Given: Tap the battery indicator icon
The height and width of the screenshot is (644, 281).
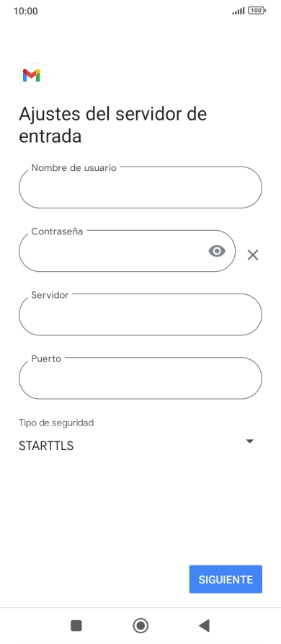Looking at the screenshot, I should pyautogui.click(x=257, y=11).
